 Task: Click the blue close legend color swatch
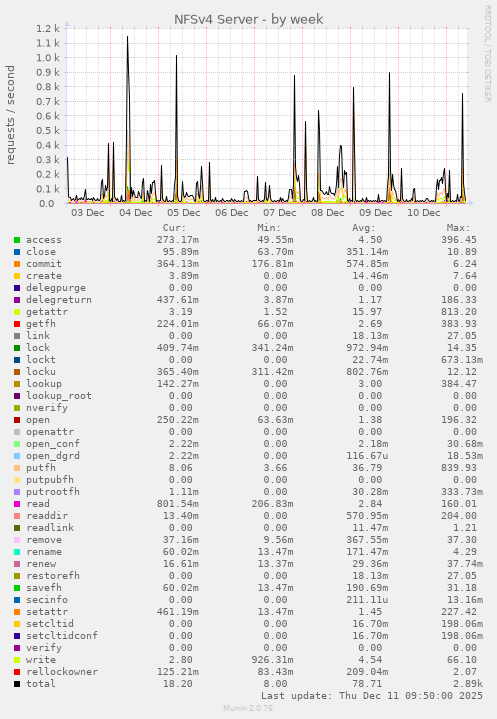[17, 252]
